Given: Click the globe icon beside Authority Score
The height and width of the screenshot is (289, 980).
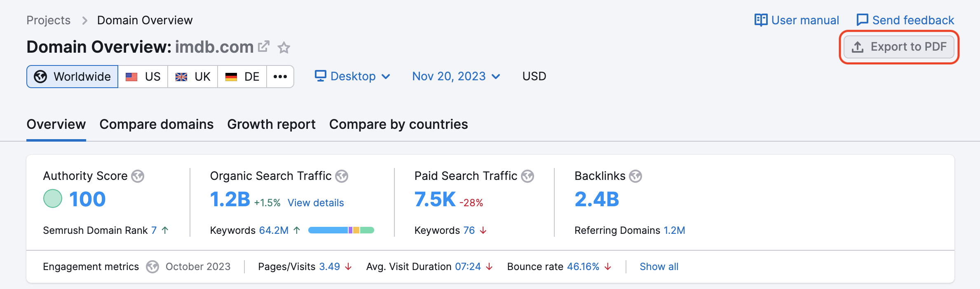Looking at the screenshot, I should pos(138,176).
